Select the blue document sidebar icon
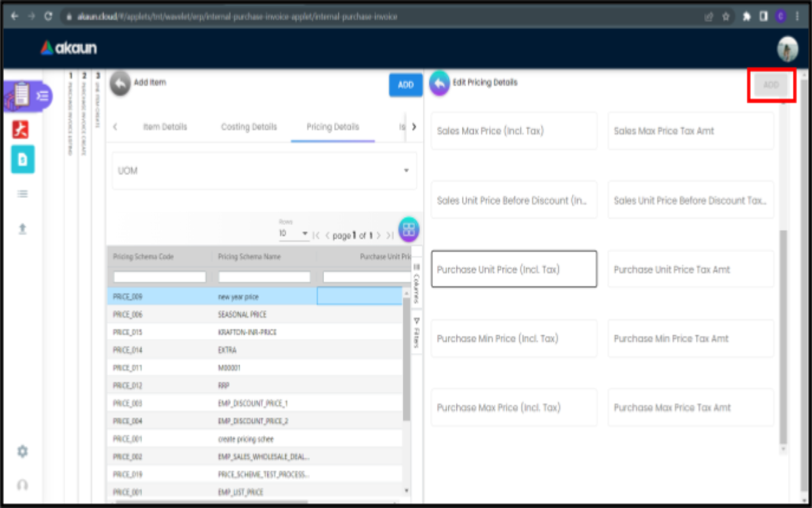This screenshot has height=508, width=812. point(23,160)
